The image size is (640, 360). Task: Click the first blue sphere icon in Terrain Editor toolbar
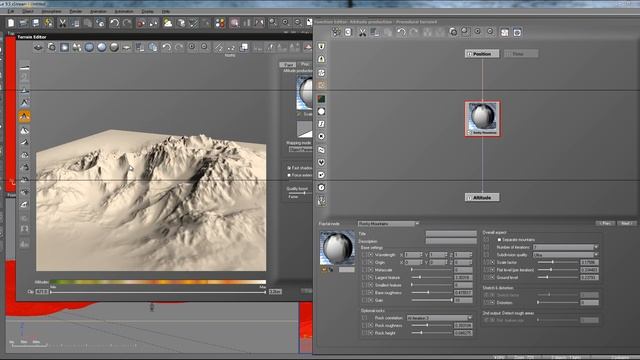(89, 47)
